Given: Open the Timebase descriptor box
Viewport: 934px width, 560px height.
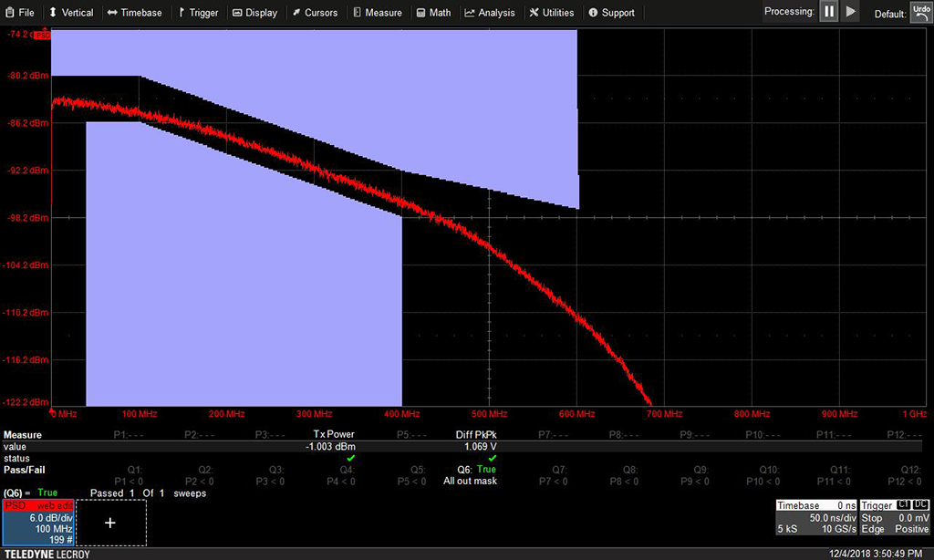Looking at the screenshot, I should tap(815, 516).
